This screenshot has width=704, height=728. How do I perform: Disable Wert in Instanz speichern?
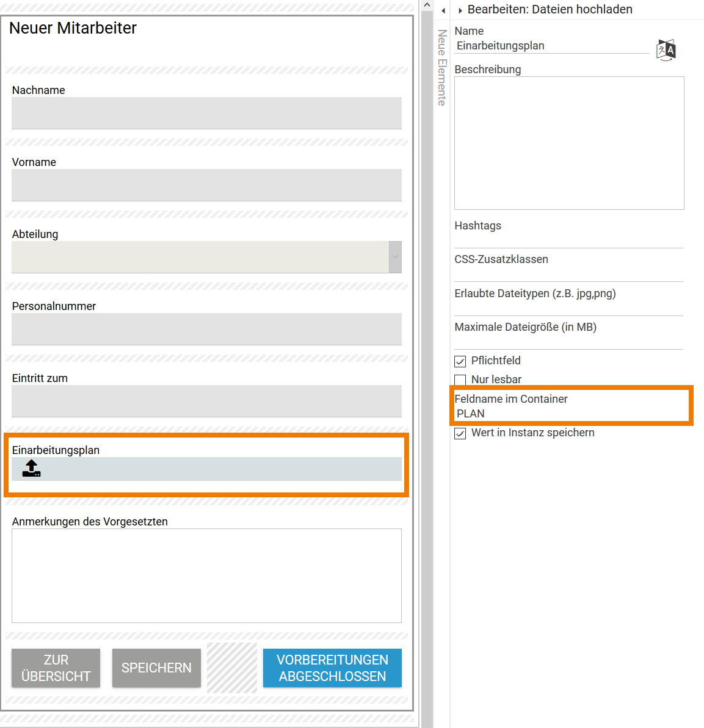pyautogui.click(x=460, y=433)
